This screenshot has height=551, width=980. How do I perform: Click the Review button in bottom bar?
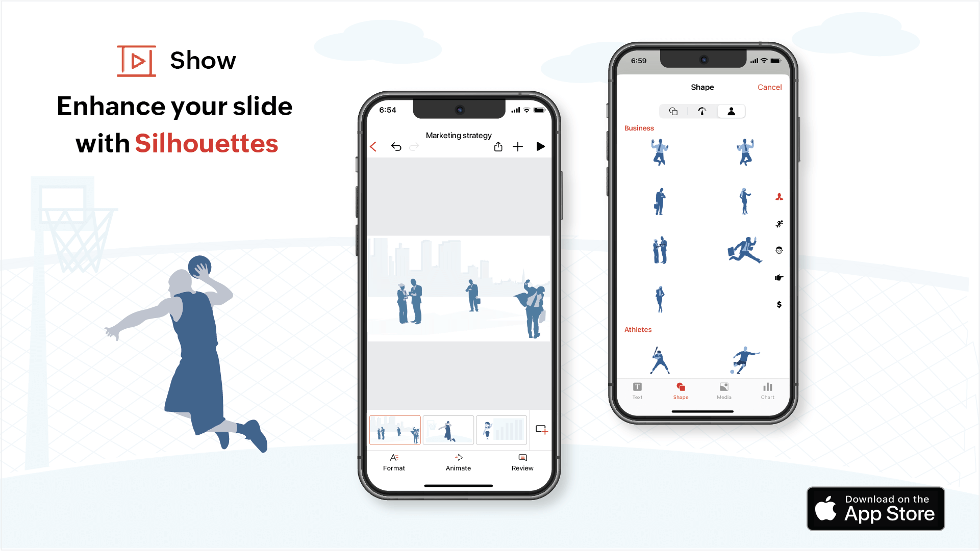click(522, 461)
